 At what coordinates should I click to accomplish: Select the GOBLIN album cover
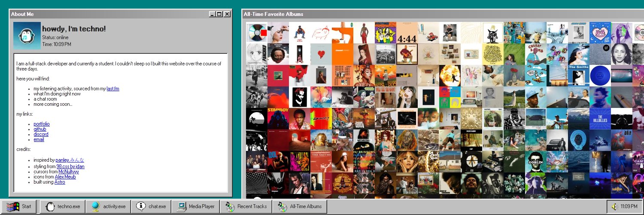(x=536, y=162)
